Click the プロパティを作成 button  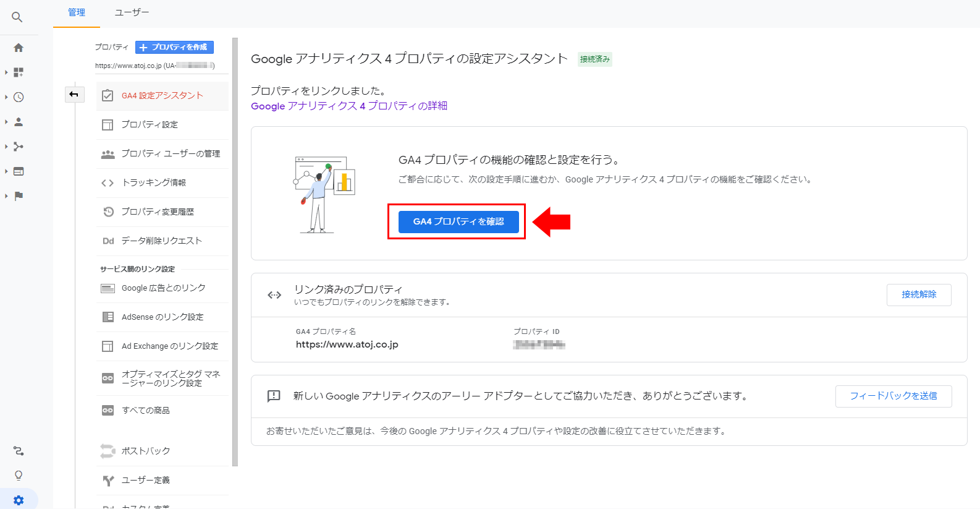click(174, 47)
